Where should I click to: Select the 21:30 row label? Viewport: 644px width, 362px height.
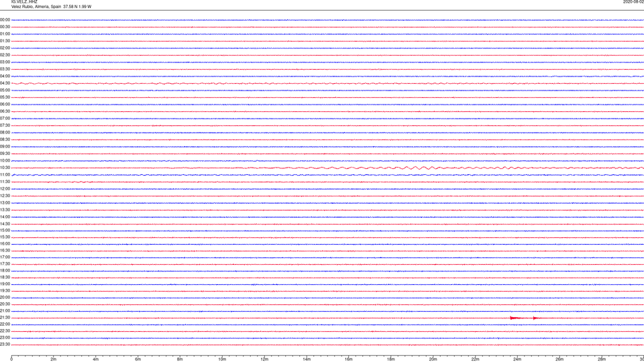[5, 318]
